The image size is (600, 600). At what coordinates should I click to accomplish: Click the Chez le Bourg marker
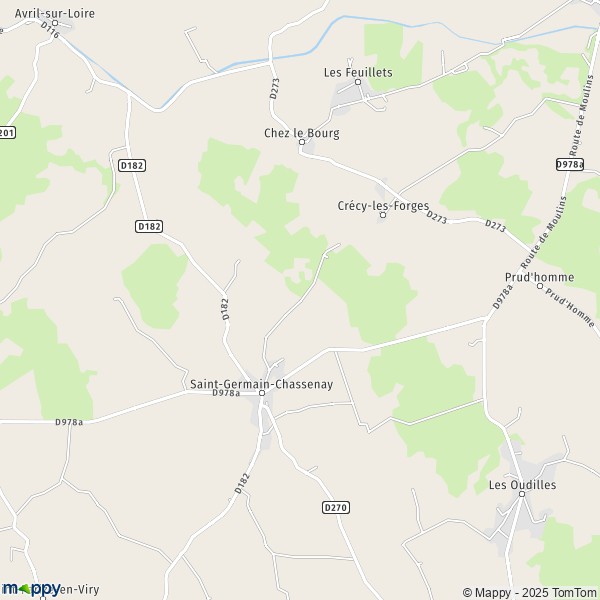pos(302,142)
